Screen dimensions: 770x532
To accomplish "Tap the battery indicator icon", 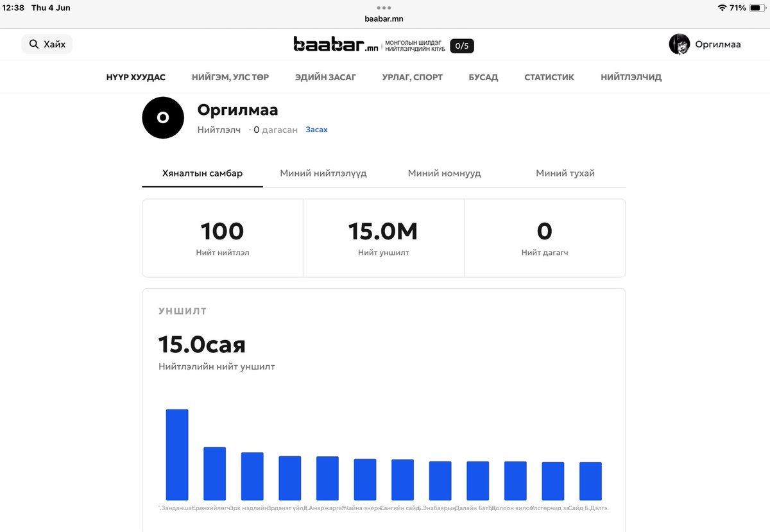I will [x=757, y=8].
